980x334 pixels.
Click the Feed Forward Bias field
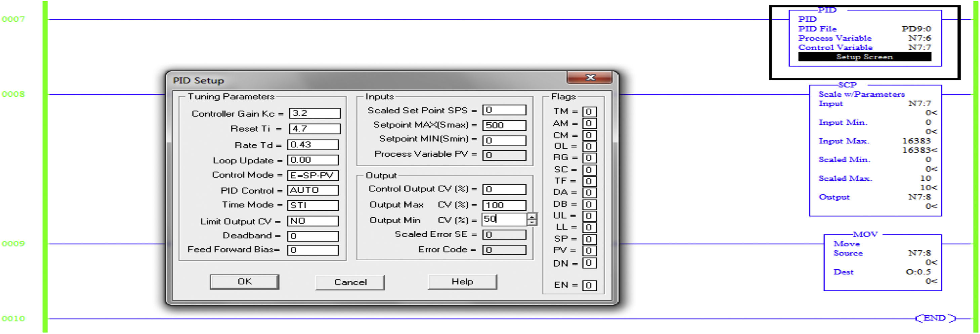313,250
